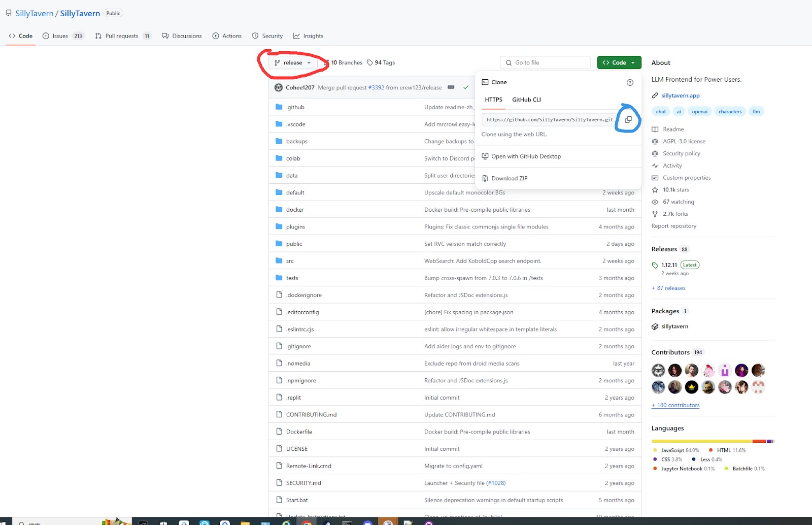
Task: Open the Actions tab
Action: point(227,36)
